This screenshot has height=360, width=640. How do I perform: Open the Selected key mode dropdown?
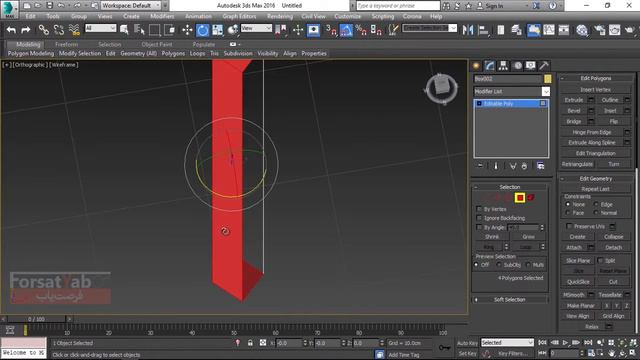507,342
